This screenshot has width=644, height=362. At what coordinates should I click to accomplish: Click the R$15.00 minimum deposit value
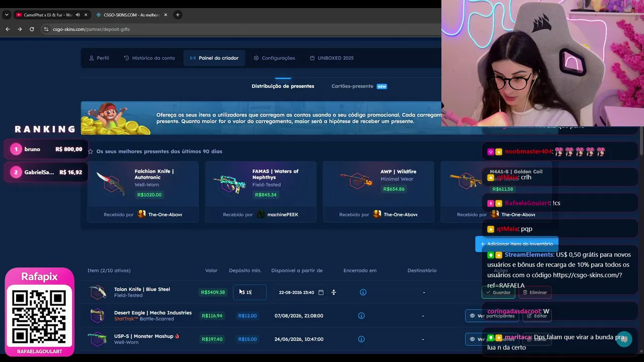pyautogui.click(x=248, y=339)
